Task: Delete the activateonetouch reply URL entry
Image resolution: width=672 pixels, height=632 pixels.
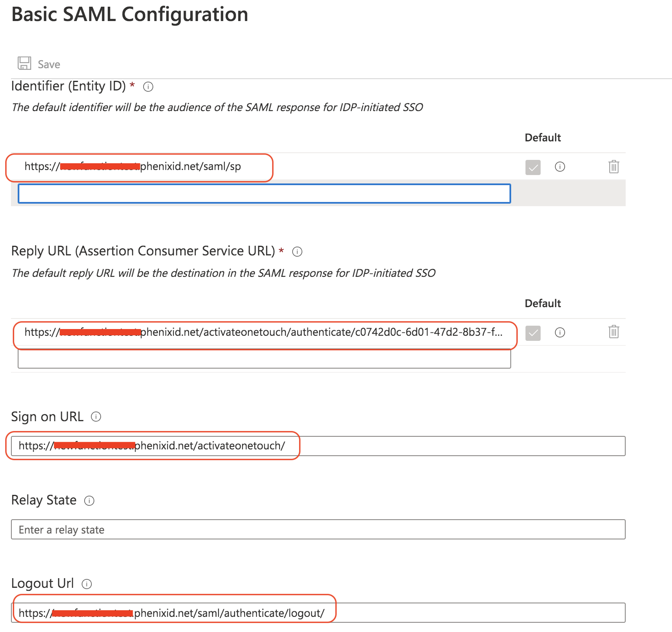Action: coord(613,332)
